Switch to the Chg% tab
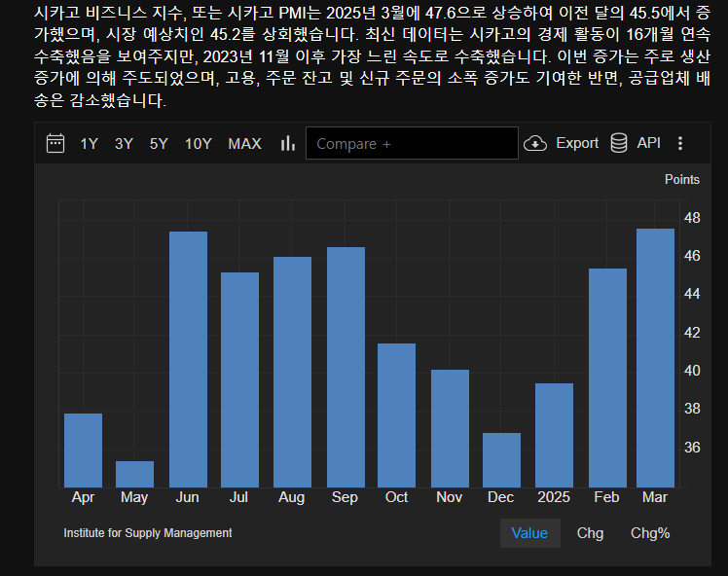 click(650, 533)
